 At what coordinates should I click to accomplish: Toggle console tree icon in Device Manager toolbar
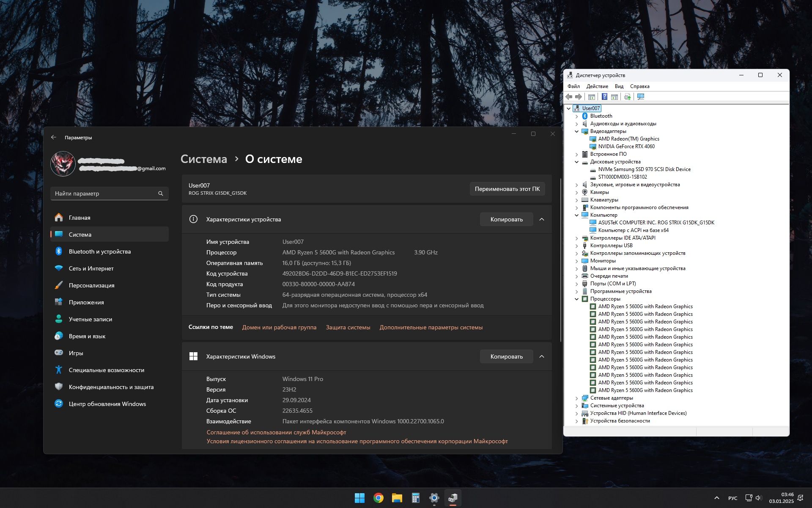click(x=592, y=97)
